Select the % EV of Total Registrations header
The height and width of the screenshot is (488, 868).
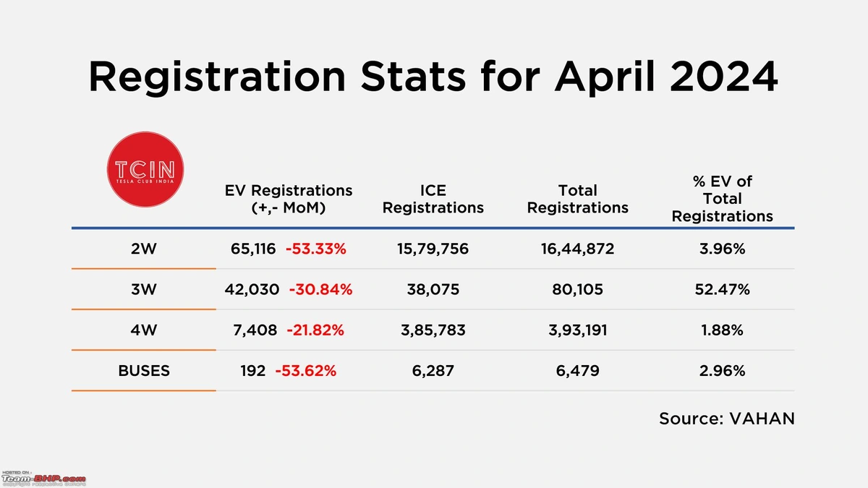point(722,199)
